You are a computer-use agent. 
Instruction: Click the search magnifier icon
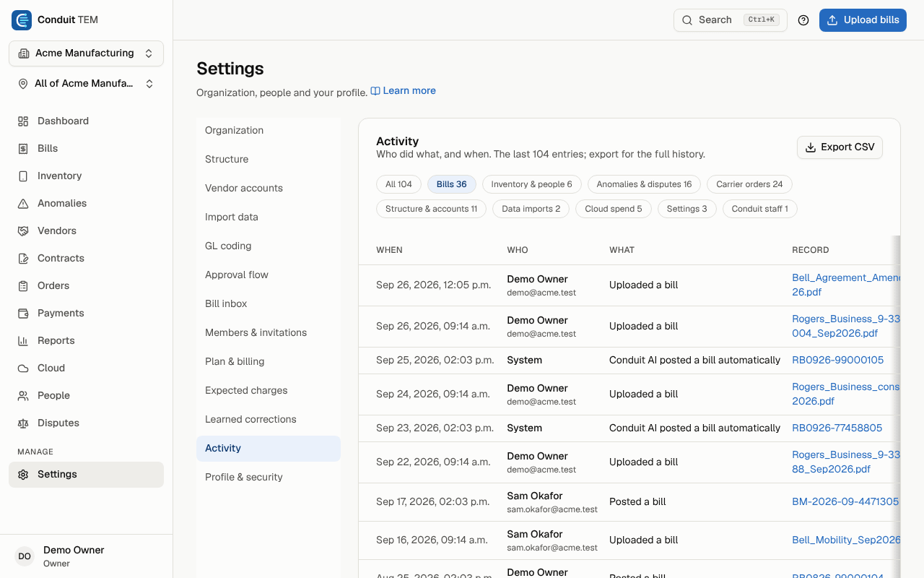[x=687, y=20]
